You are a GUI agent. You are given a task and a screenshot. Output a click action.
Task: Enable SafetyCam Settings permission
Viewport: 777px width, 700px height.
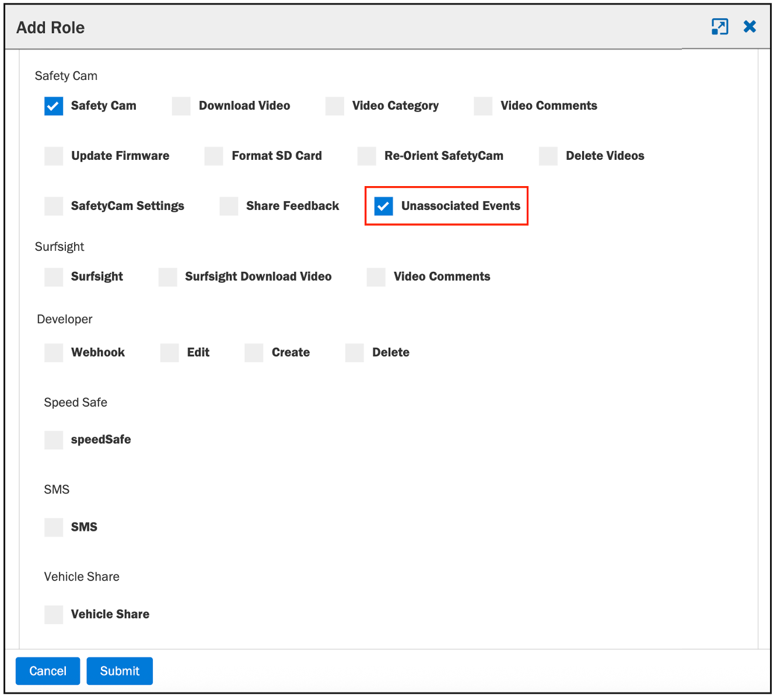click(x=54, y=206)
